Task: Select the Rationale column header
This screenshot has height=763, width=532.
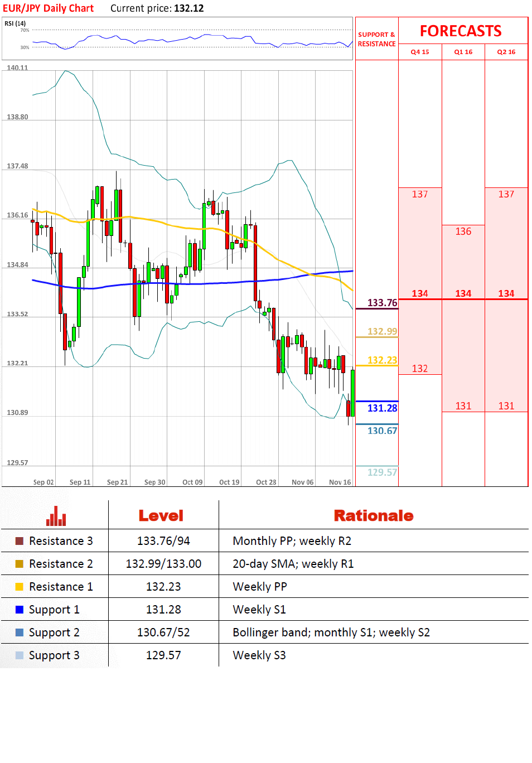Action: point(374,516)
